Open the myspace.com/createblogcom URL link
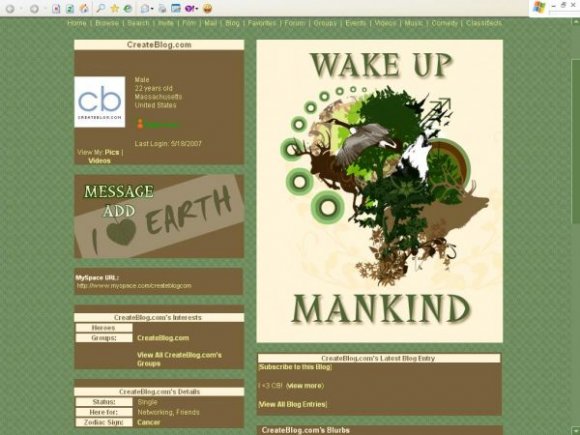 [134, 286]
